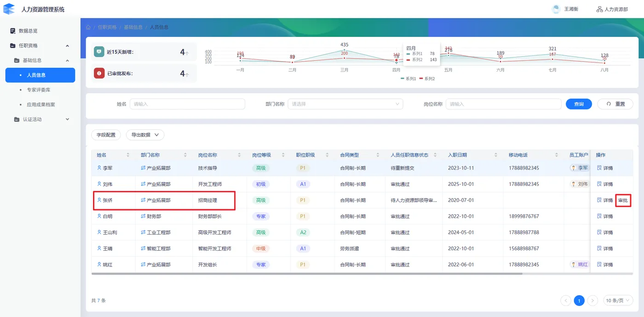Viewport: 644px width, 317px height.
Task: Click department icon in 白明's row
Action: pyautogui.click(x=143, y=216)
